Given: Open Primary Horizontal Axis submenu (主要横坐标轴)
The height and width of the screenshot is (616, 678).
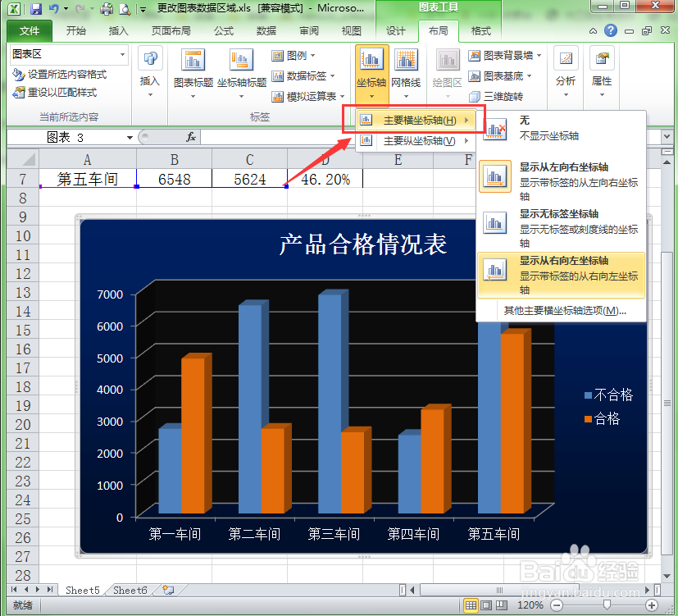Looking at the screenshot, I should point(415,121).
